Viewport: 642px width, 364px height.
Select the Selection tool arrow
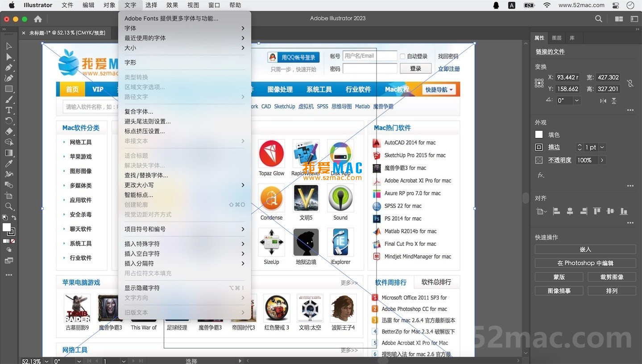coord(9,46)
